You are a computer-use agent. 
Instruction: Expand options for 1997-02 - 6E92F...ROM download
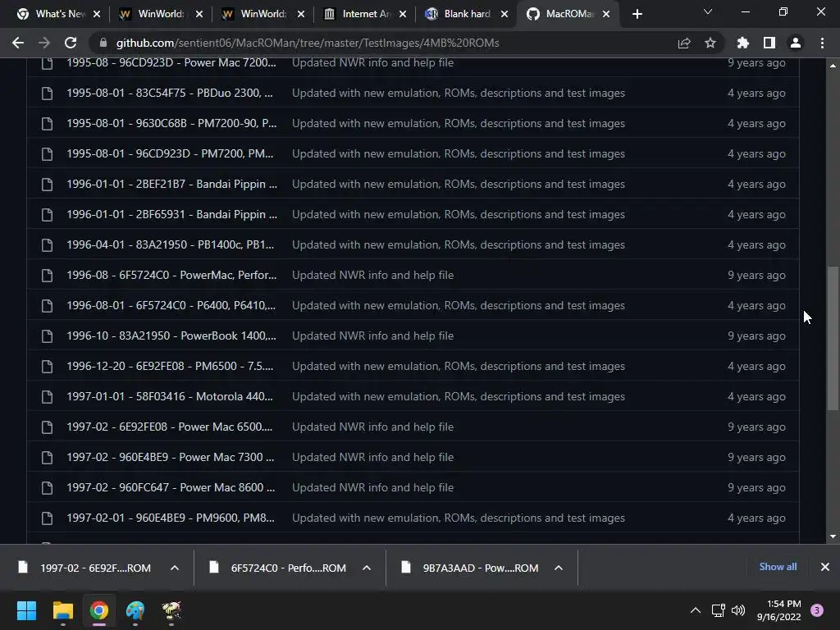(175, 568)
